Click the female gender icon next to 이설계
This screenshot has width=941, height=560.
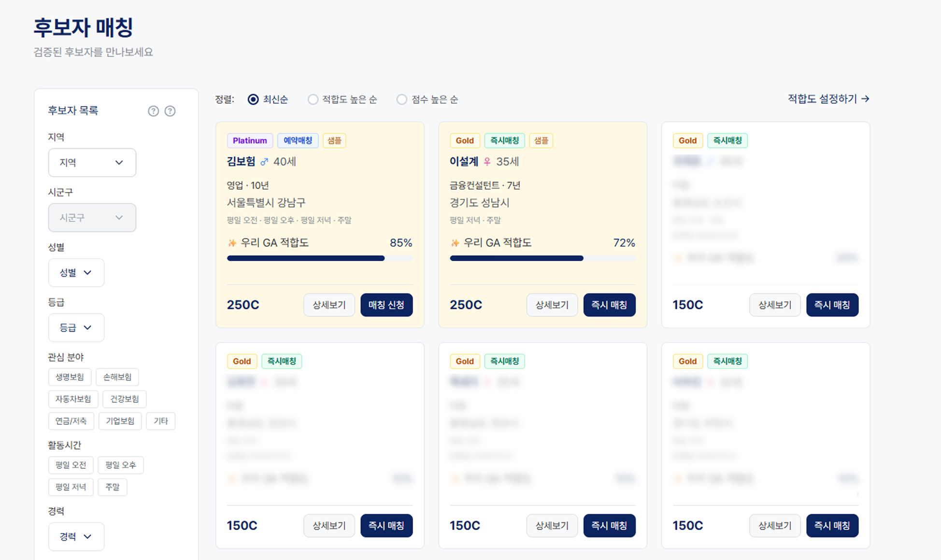[487, 162]
